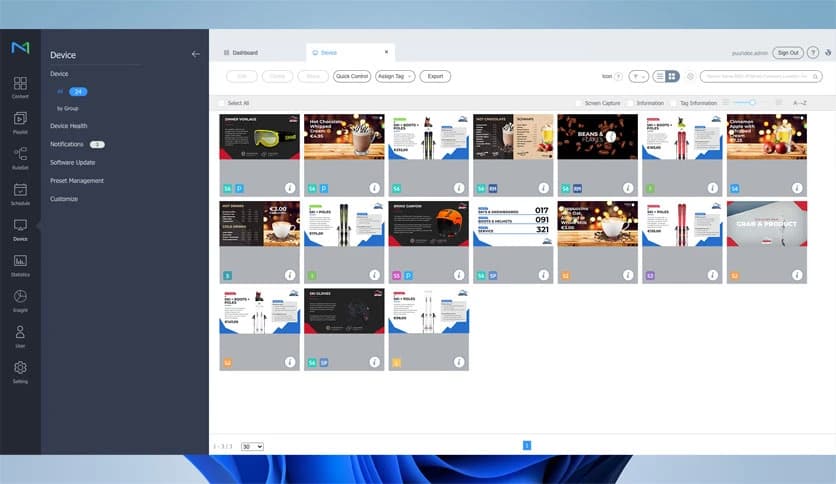The height and width of the screenshot is (484, 836).
Task: Click the MagicINFO logo icon
Action: click(20, 48)
